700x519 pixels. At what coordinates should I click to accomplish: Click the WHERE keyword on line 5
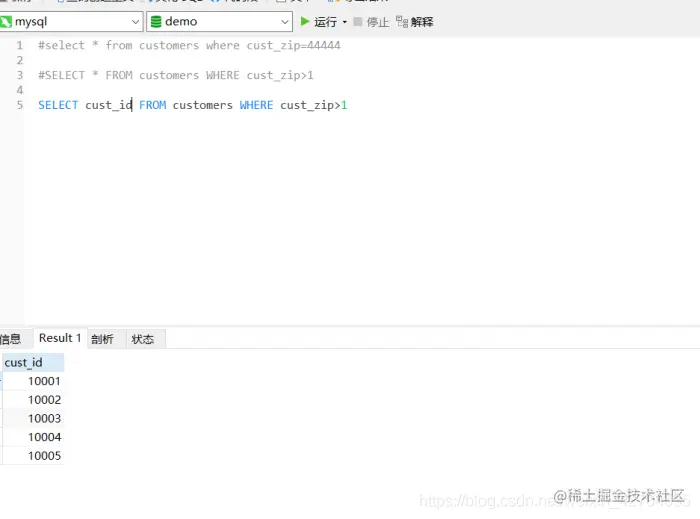point(256,105)
